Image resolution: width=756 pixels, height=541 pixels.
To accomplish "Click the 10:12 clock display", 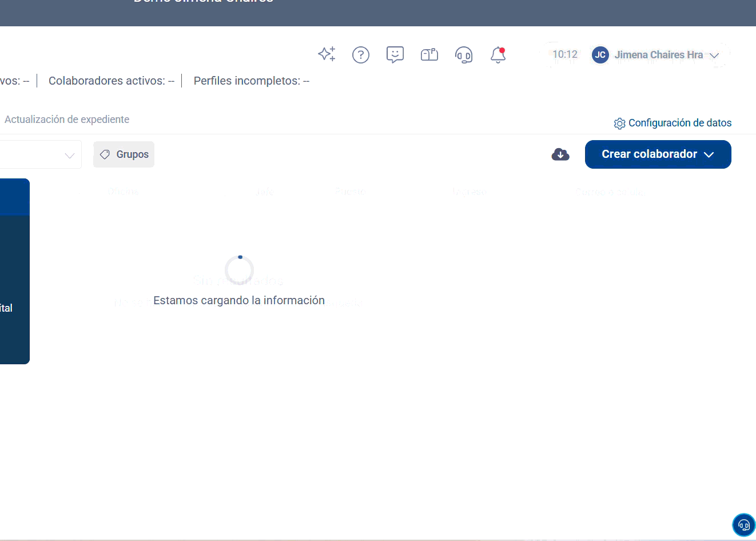I will pyautogui.click(x=565, y=54).
